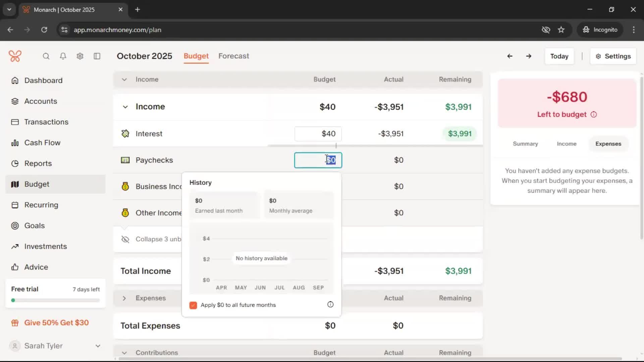Select the Summary tab in side panel
The width and height of the screenshot is (644, 362).
click(x=525, y=144)
